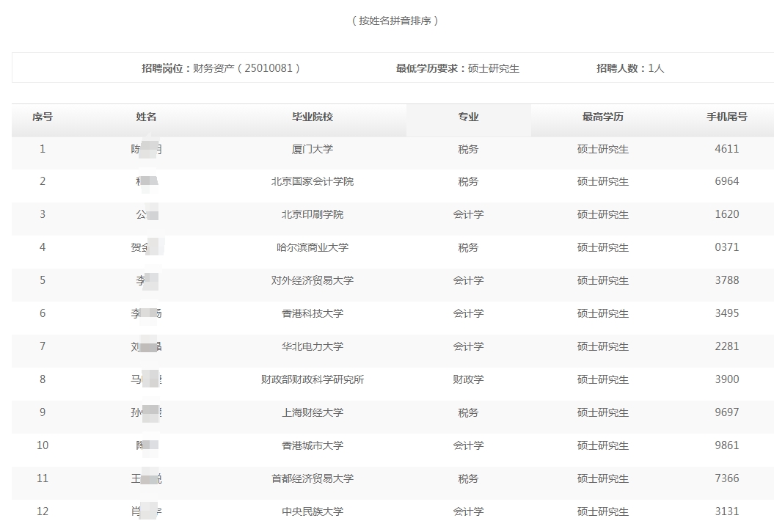Image resolution: width=774 pixels, height=532 pixels.
Task: Click the 序号 column header
Action: 42,118
